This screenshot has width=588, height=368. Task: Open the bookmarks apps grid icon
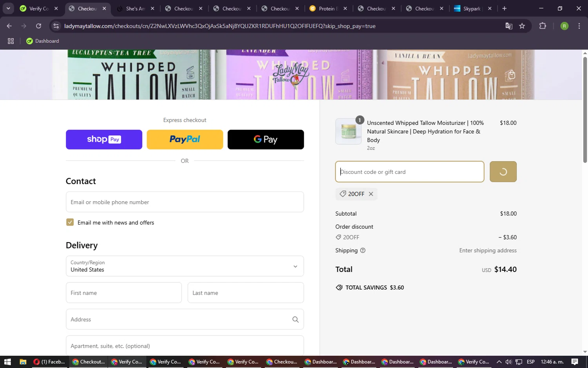coord(11,41)
